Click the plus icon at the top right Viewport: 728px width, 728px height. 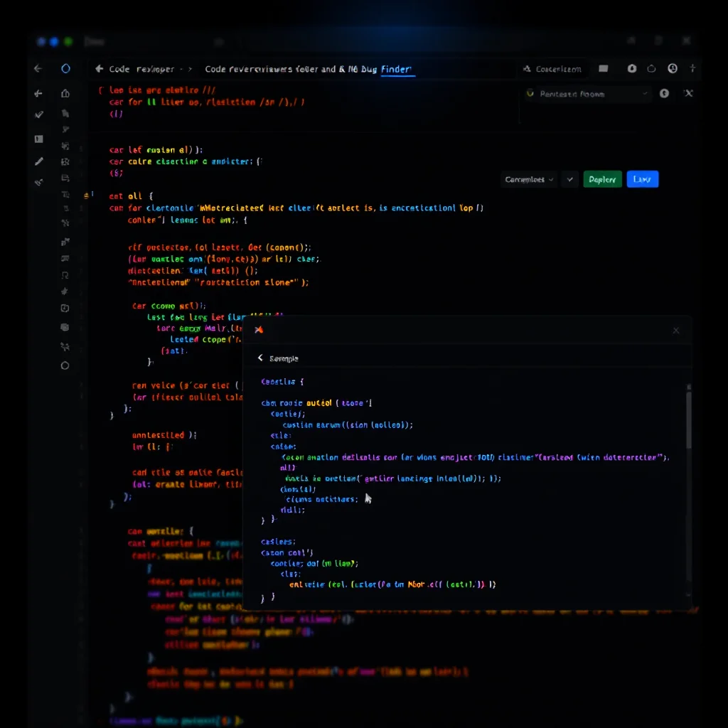(x=693, y=68)
